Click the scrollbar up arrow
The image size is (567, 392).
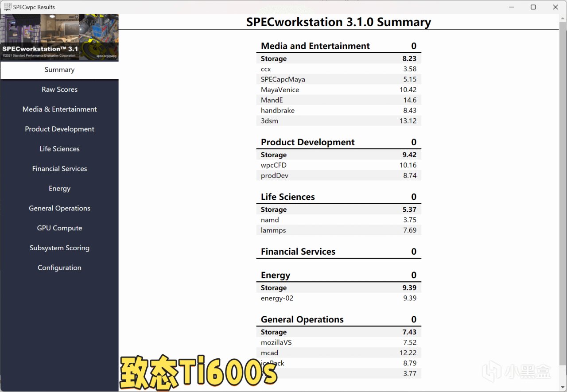pyautogui.click(x=563, y=18)
